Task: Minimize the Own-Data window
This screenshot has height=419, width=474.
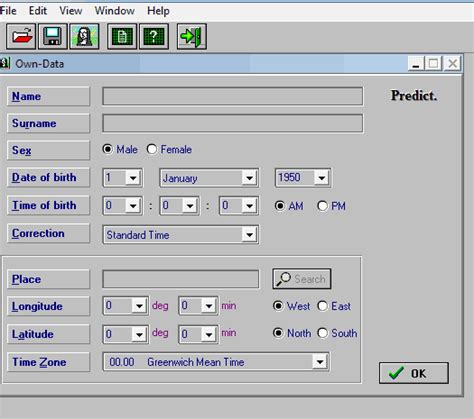Action: pyautogui.click(x=416, y=63)
